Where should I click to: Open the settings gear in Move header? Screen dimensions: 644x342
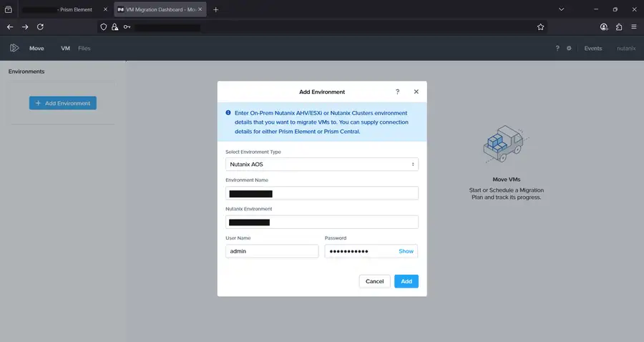tap(569, 48)
